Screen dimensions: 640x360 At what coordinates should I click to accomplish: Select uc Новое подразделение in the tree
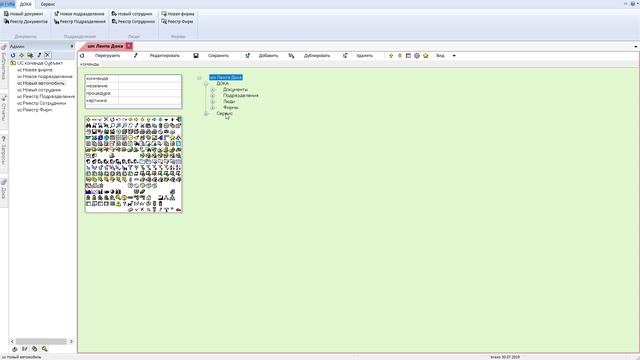pos(44,77)
